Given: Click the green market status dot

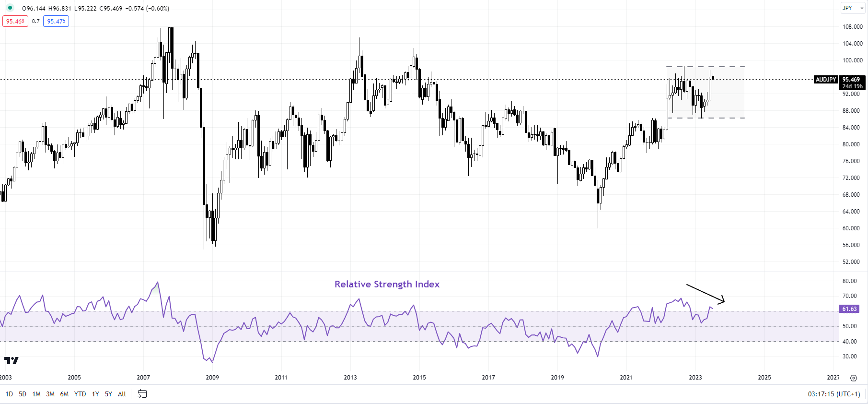Looking at the screenshot, I should pyautogui.click(x=10, y=8).
